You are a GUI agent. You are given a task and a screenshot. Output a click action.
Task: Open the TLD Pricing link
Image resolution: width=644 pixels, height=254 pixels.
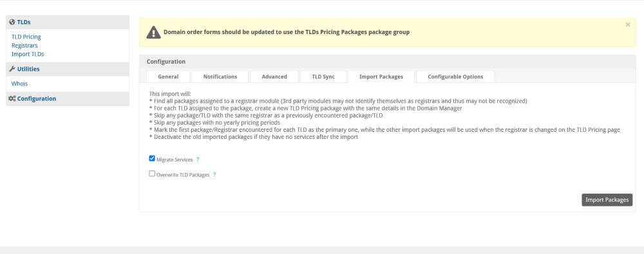[26, 37]
